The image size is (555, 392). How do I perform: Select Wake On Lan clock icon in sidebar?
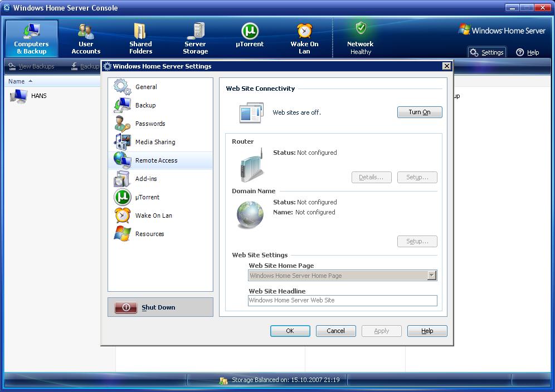coord(123,215)
